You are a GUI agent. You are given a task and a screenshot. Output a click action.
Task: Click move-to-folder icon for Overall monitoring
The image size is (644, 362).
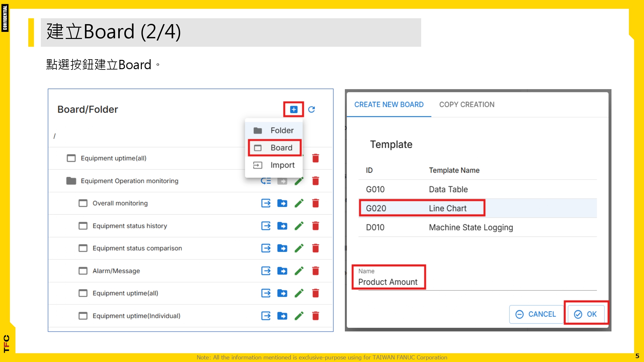(282, 203)
